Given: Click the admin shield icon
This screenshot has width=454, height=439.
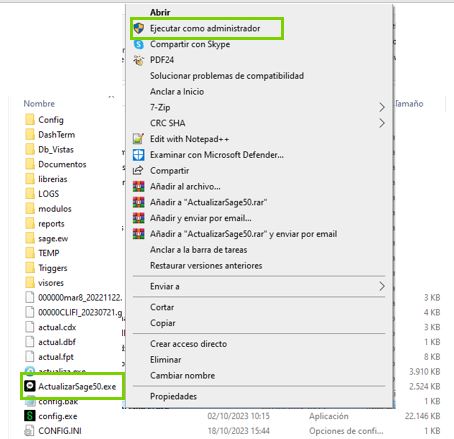Looking at the screenshot, I should [x=139, y=28].
